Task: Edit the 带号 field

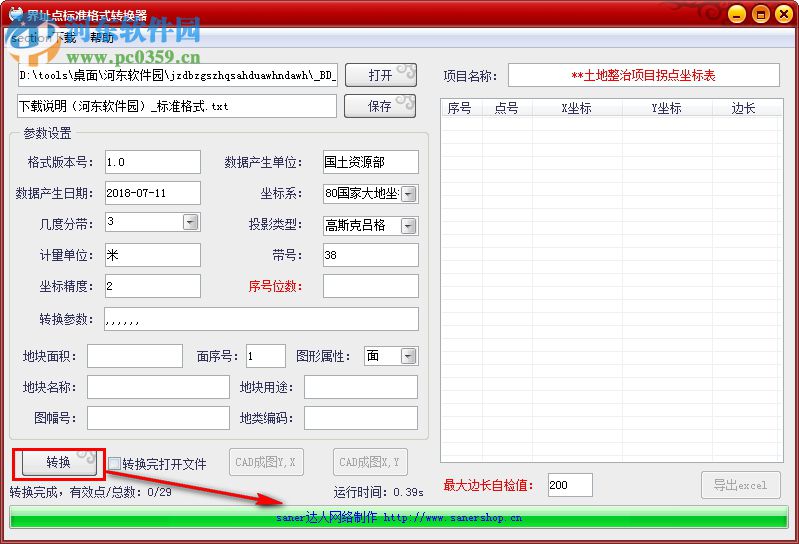Action: pyautogui.click(x=370, y=255)
